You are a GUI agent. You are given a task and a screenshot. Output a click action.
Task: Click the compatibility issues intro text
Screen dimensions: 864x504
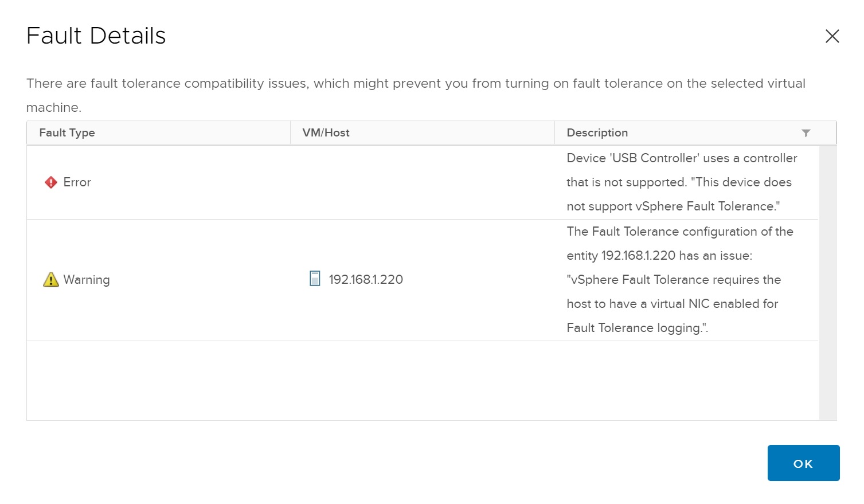click(x=416, y=84)
